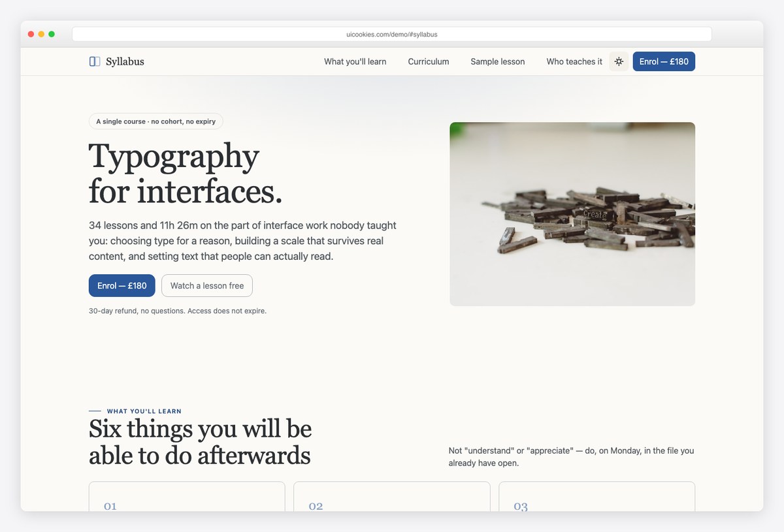
Task: Open the Sample lesson nav link
Action: (498, 61)
